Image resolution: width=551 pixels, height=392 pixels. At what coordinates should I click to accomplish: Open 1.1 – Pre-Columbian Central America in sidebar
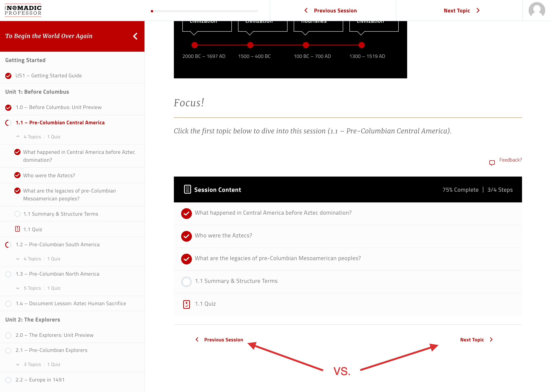(x=60, y=123)
